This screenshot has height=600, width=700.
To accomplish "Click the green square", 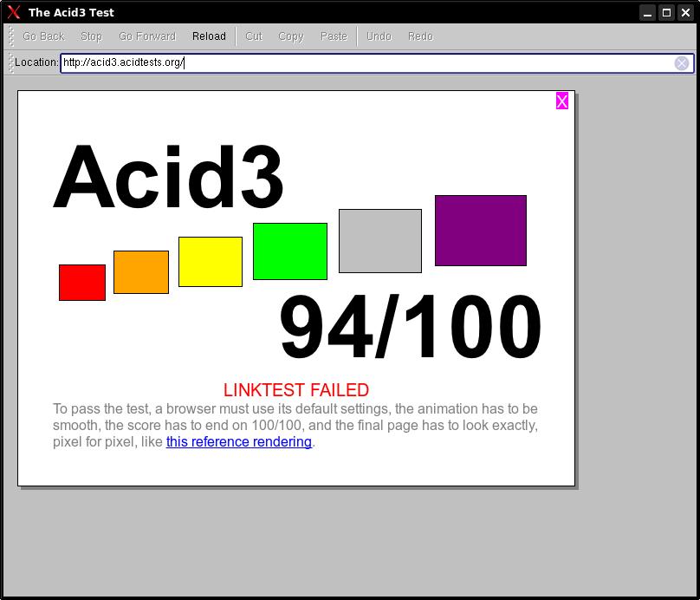I will tap(290, 251).
